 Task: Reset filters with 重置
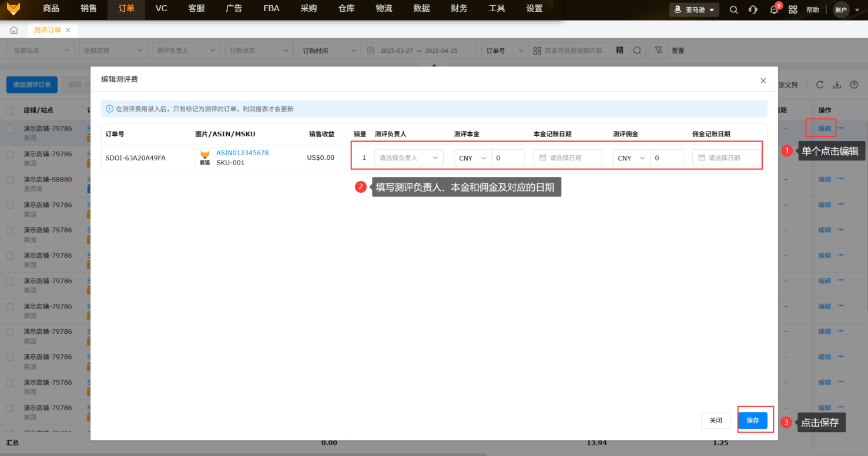678,51
